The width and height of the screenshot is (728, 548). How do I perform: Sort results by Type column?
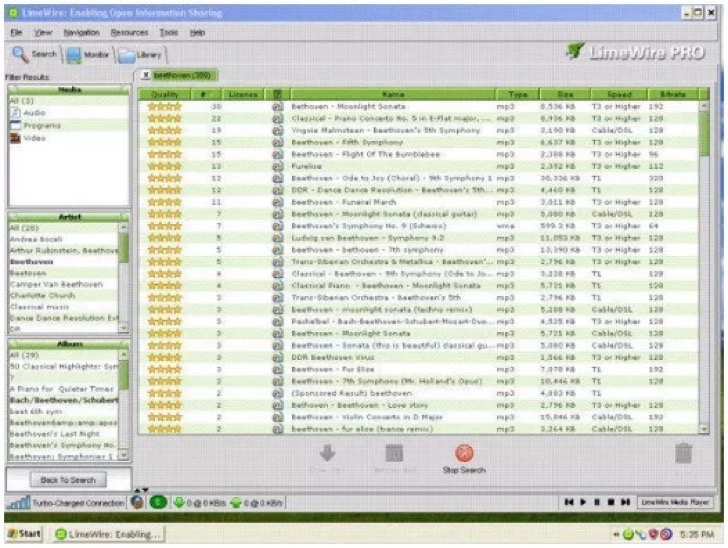(517, 94)
